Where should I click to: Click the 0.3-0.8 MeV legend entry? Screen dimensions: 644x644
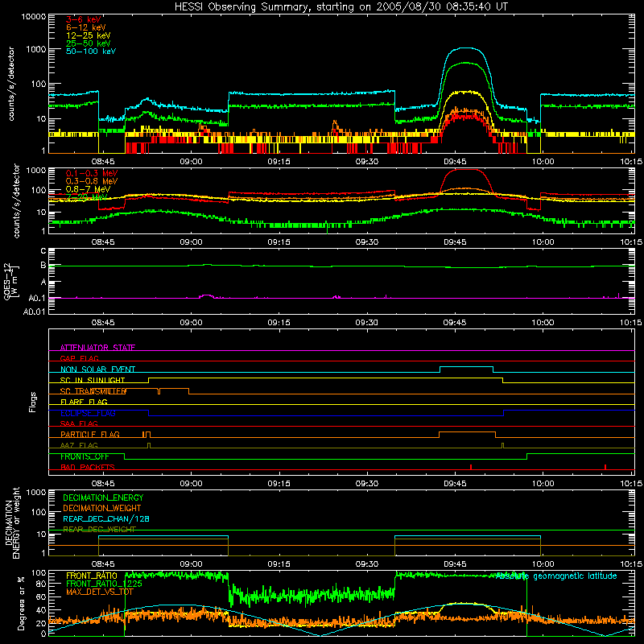(x=92, y=181)
